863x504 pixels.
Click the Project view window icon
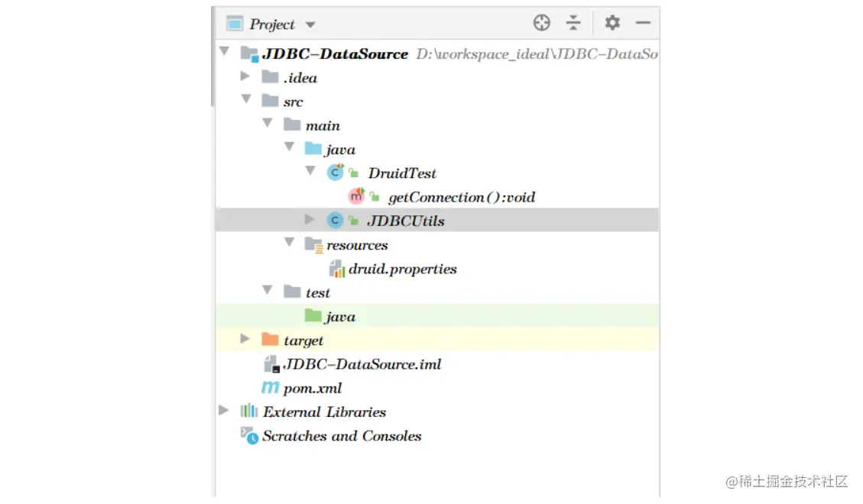coord(235,23)
